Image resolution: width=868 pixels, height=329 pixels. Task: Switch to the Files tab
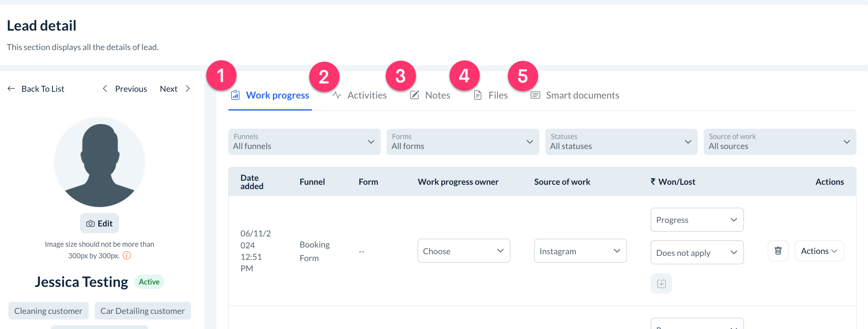491,95
